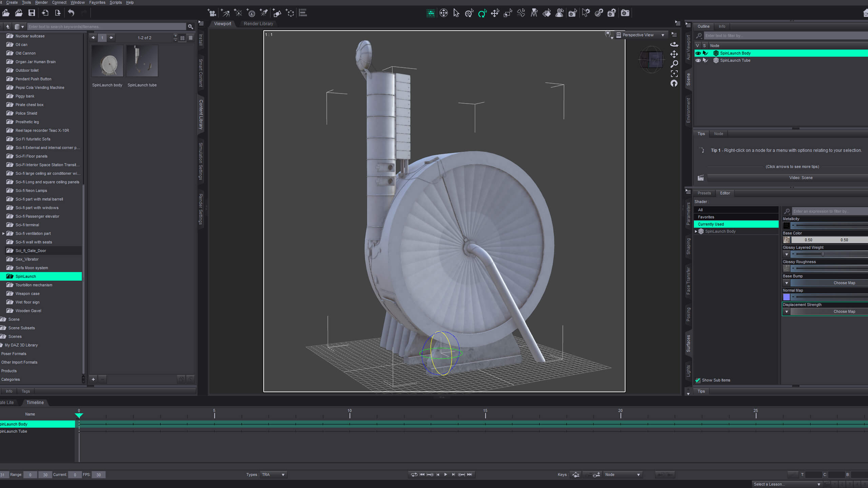Create a new null object icon
The image size is (868, 488).
point(290,13)
